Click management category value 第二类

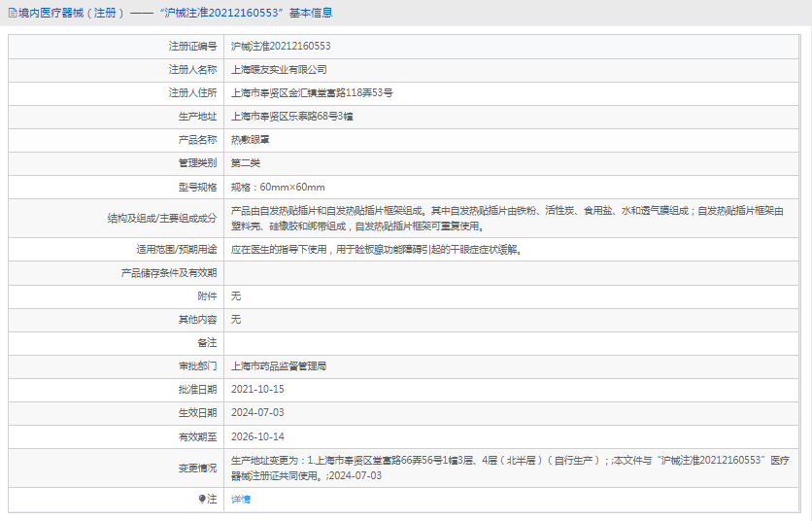(x=246, y=163)
